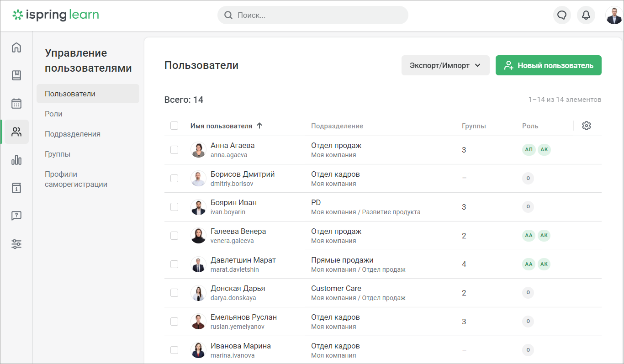Viewport: 624px width, 364px height.
Task: Open the Home icon in sidebar
Action: point(16,47)
